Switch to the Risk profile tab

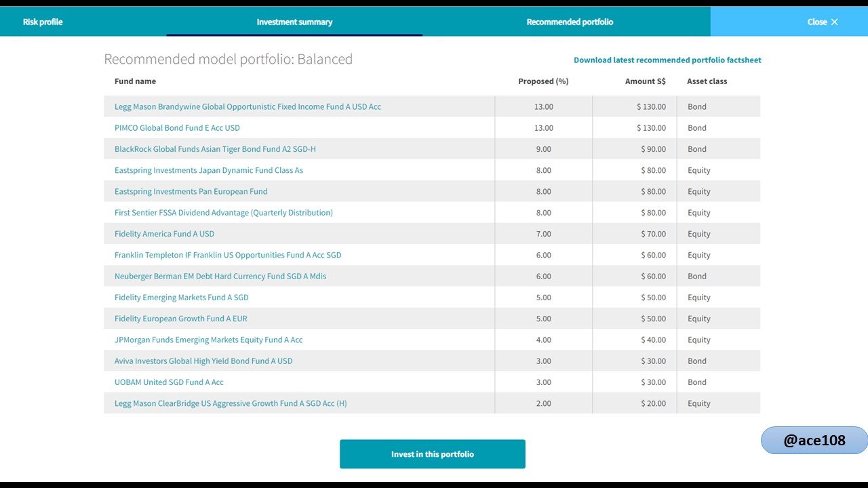pyautogui.click(x=43, y=22)
